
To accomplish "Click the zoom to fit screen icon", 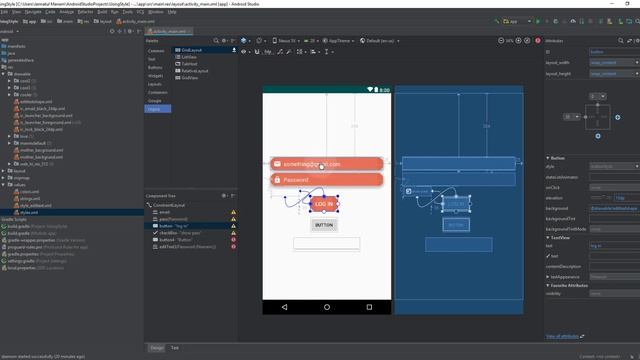I will pyautogui.click(x=527, y=41).
